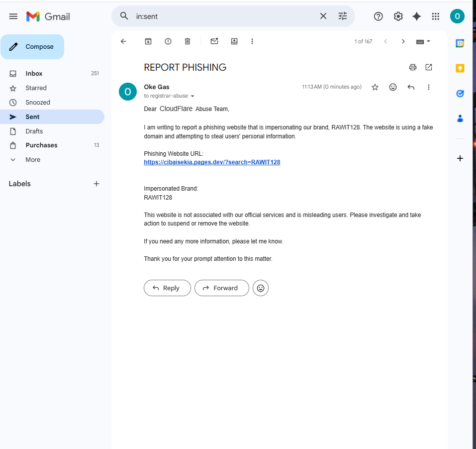This screenshot has height=449, width=476.
Task: Open Google Keep side panel
Action: click(460, 68)
